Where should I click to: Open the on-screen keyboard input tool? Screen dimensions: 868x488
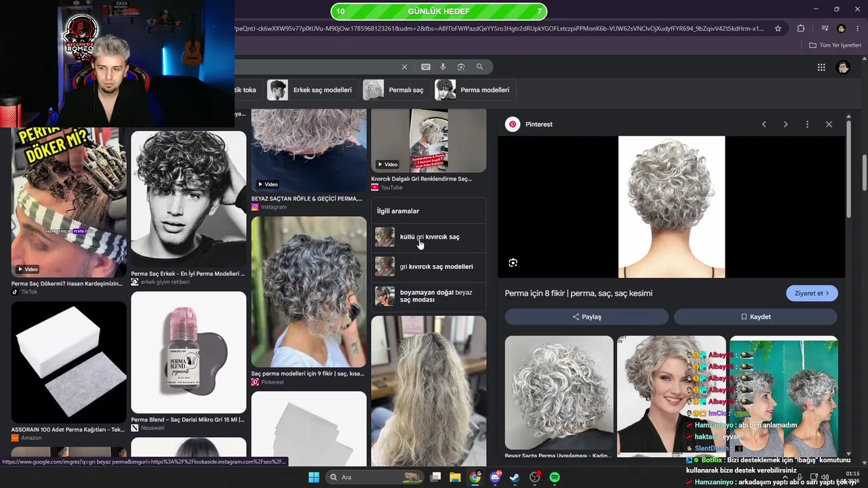[x=426, y=67]
